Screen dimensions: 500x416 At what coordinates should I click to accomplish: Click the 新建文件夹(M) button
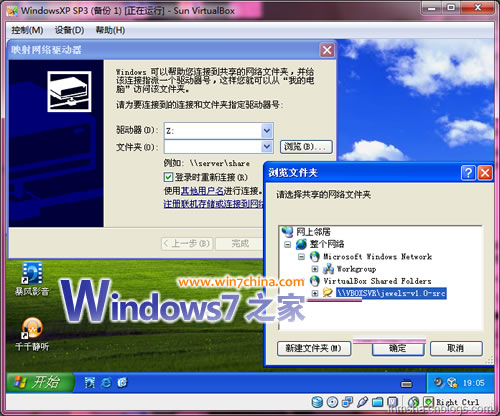tap(314, 349)
